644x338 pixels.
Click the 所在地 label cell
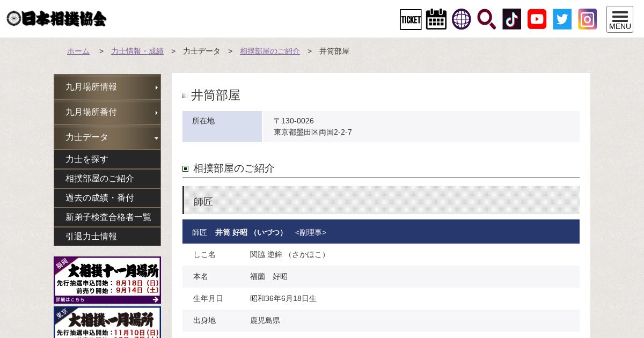pyautogui.click(x=222, y=127)
